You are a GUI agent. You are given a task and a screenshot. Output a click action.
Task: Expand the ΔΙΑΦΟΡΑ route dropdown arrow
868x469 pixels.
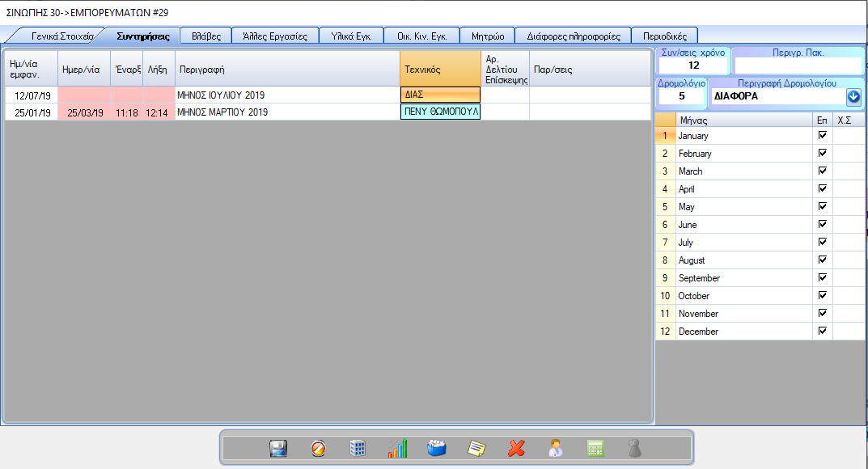coord(853,97)
